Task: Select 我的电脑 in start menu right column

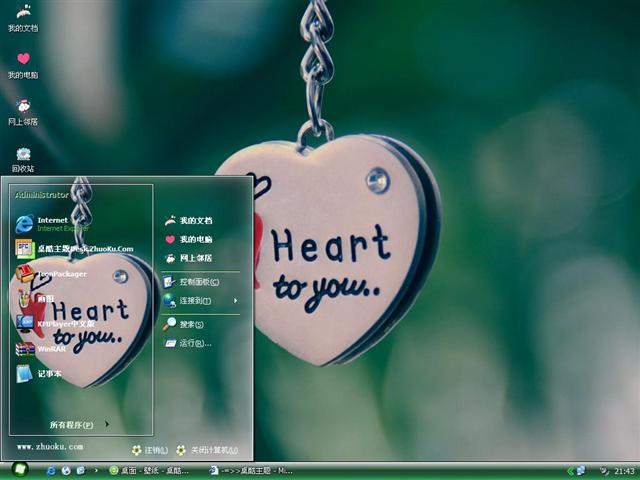Action: pos(189,239)
